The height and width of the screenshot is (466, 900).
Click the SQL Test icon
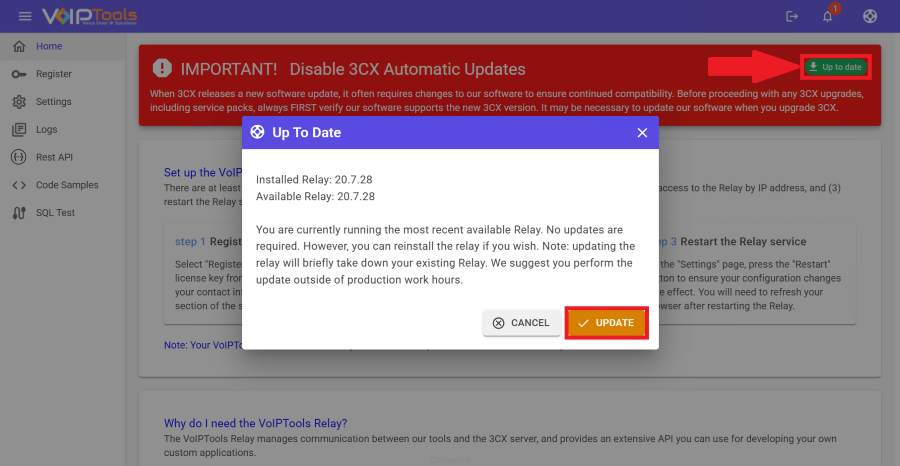coord(18,213)
